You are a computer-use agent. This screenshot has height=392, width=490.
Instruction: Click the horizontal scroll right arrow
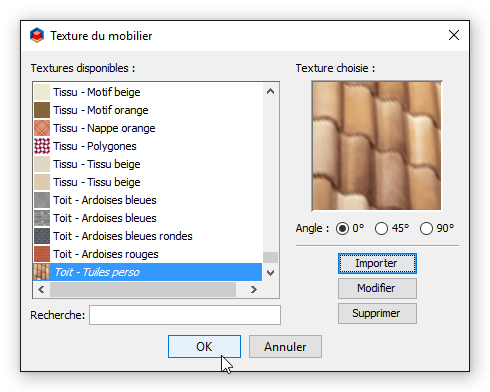pos(254,289)
